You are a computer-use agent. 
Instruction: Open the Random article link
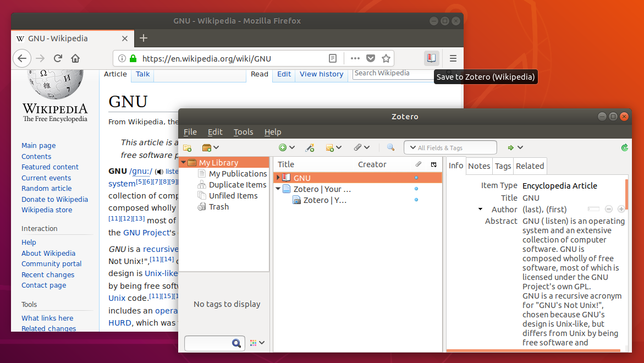[46, 188]
